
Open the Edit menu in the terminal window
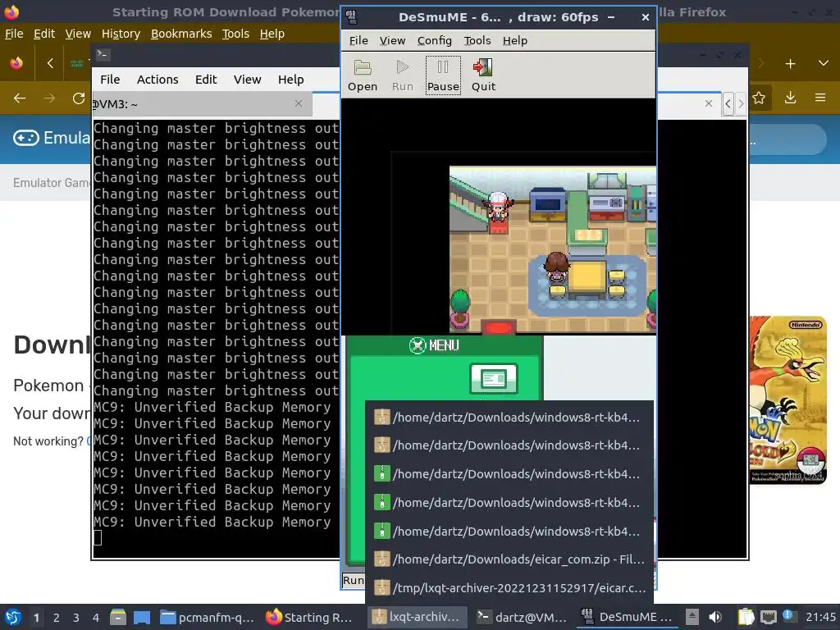point(206,80)
